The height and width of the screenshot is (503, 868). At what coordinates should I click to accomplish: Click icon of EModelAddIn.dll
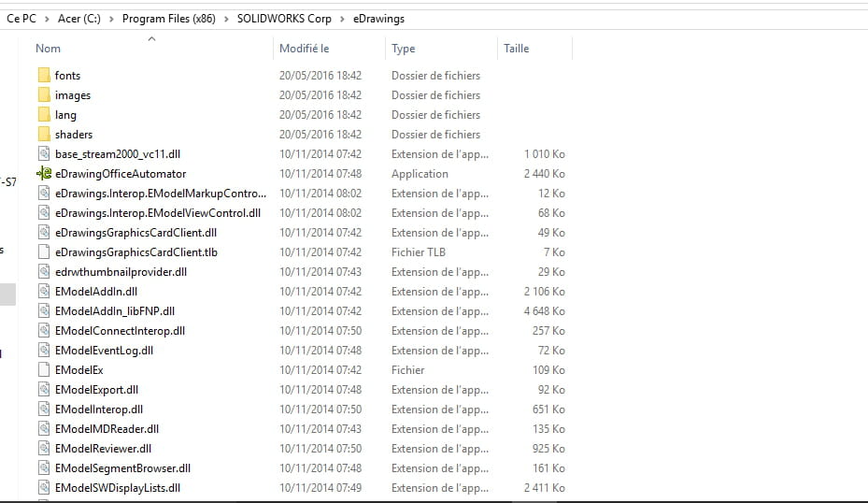point(44,292)
